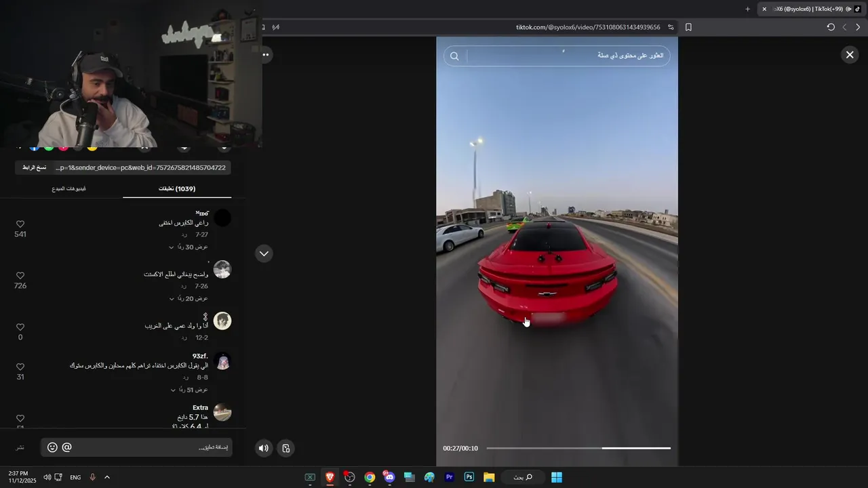Toggle the auto-scroll button beside volume
The image size is (868, 488).
click(x=286, y=448)
